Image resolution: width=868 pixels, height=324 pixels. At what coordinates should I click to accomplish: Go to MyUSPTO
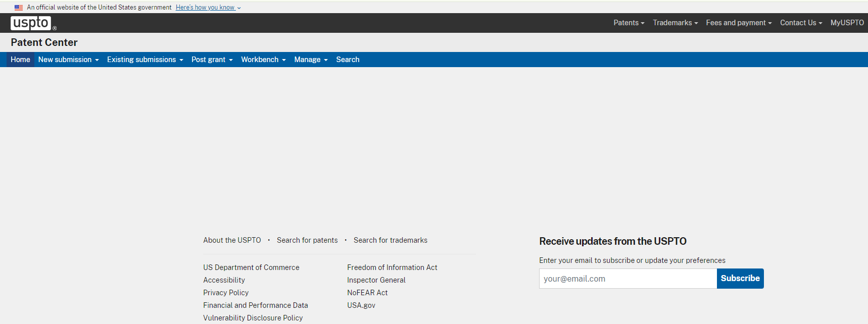pos(847,23)
